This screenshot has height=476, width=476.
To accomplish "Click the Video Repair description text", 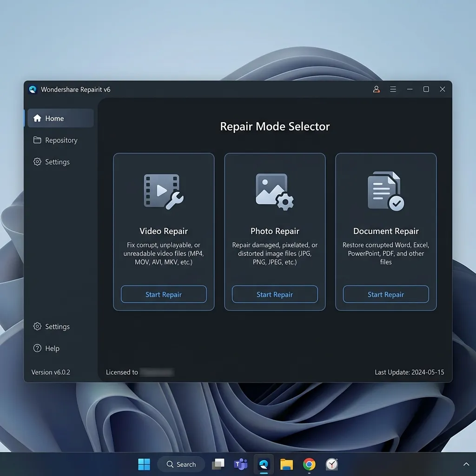I will 164,253.
